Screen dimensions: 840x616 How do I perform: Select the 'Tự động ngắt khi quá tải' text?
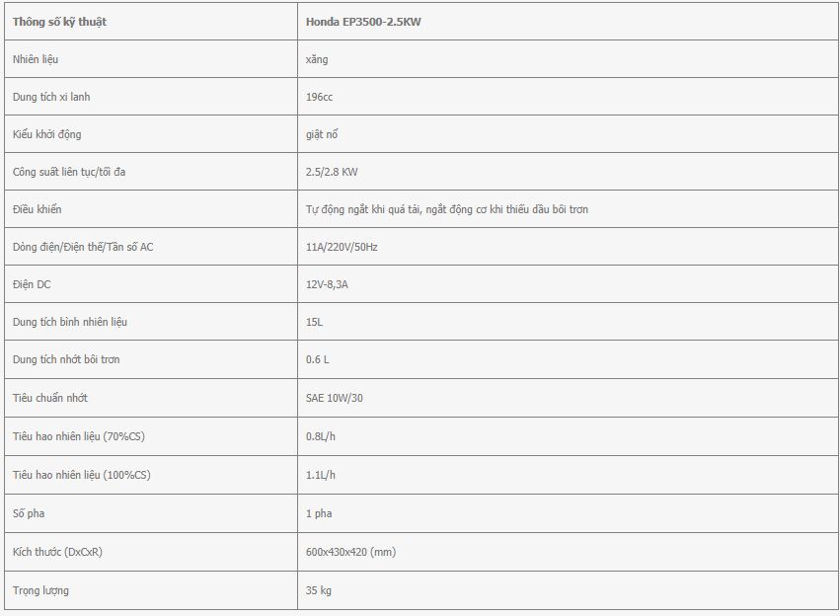click(x=362, y=209)
